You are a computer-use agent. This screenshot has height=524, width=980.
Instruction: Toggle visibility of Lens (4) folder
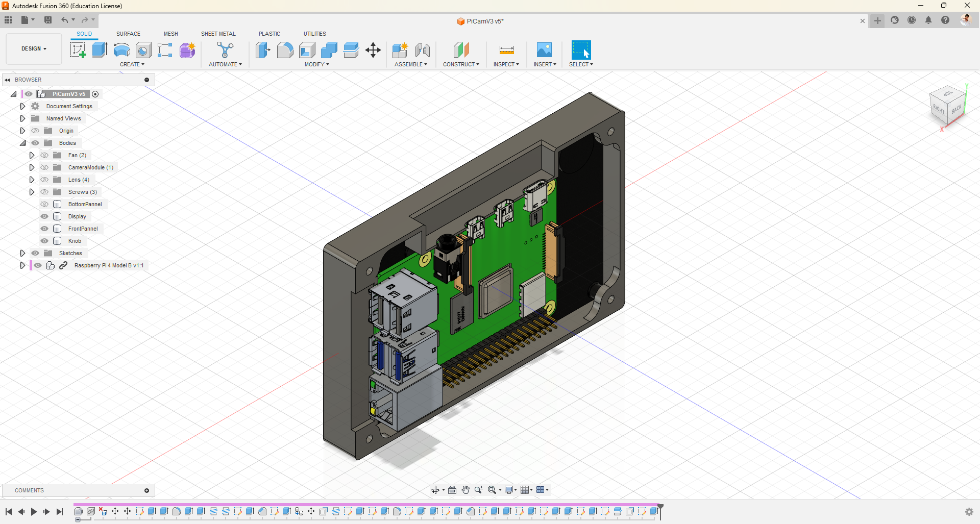(44, 180)
